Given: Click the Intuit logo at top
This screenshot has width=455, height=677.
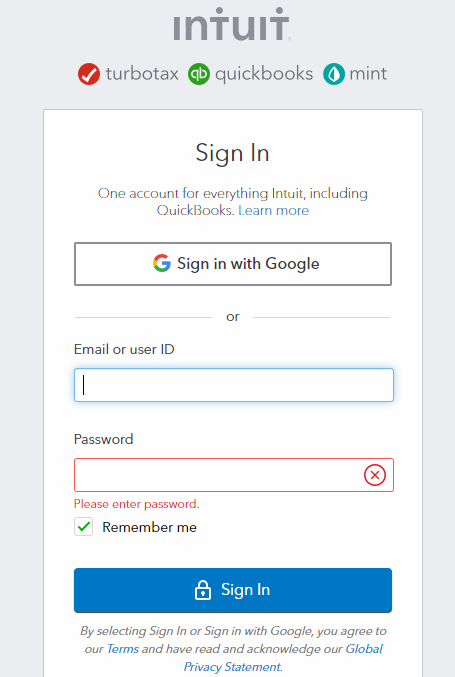Looking at the screenshot, I should pos(231,24).
